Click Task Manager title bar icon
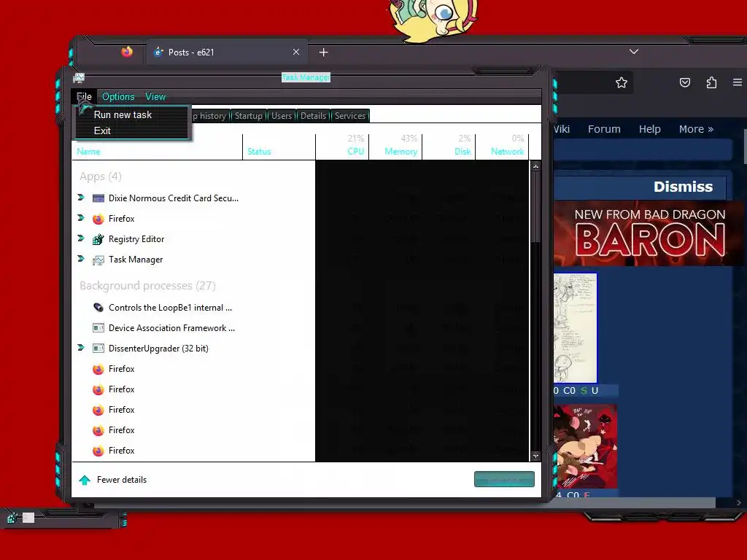Image resolution: width=747 pixels, height=560 pixels. [x=79, y=77]
